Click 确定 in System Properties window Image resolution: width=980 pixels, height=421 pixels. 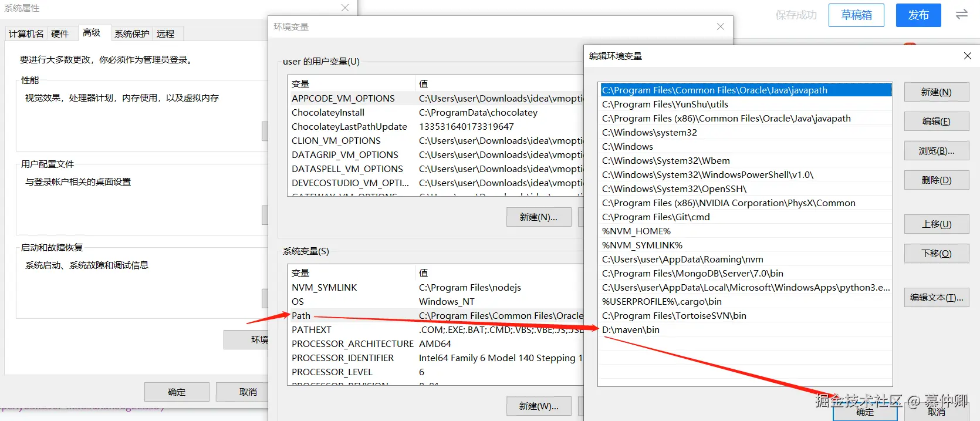177,392
